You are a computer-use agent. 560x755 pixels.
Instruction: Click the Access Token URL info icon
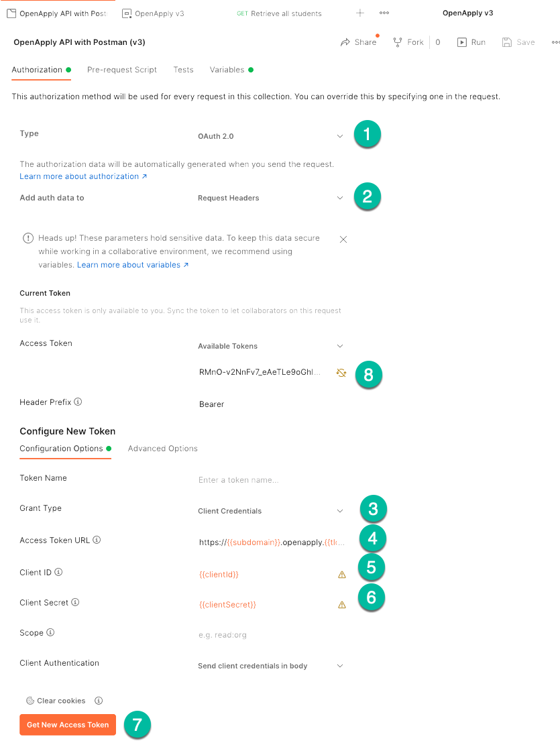97,540
